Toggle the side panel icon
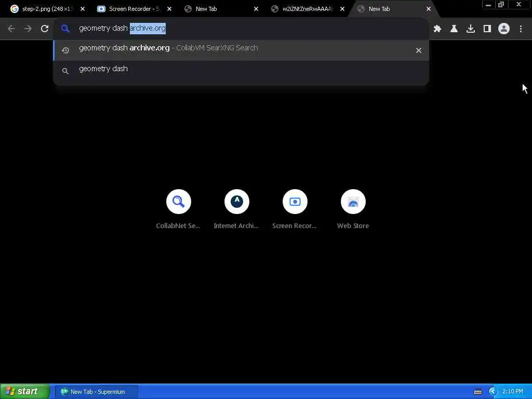Image resolution: width=532 pixels, height=399 pixels. 487,29
